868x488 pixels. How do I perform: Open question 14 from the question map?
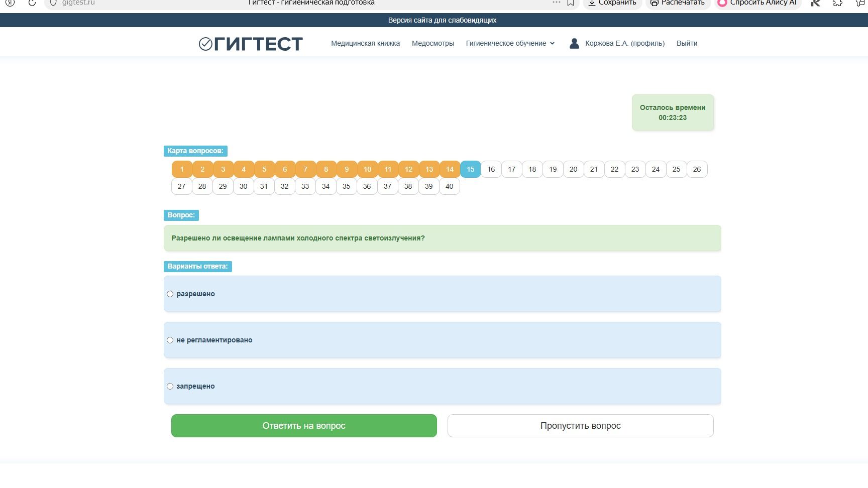tap(450, 169)
